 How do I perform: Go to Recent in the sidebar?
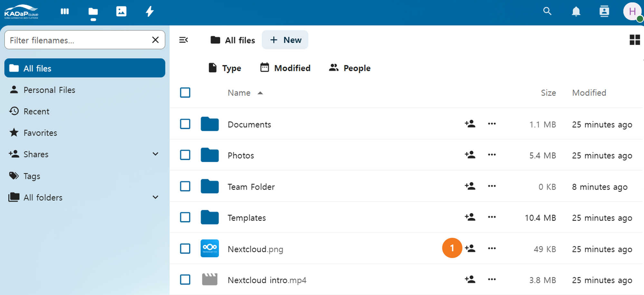pyautogui.click(x=36, y=111)
